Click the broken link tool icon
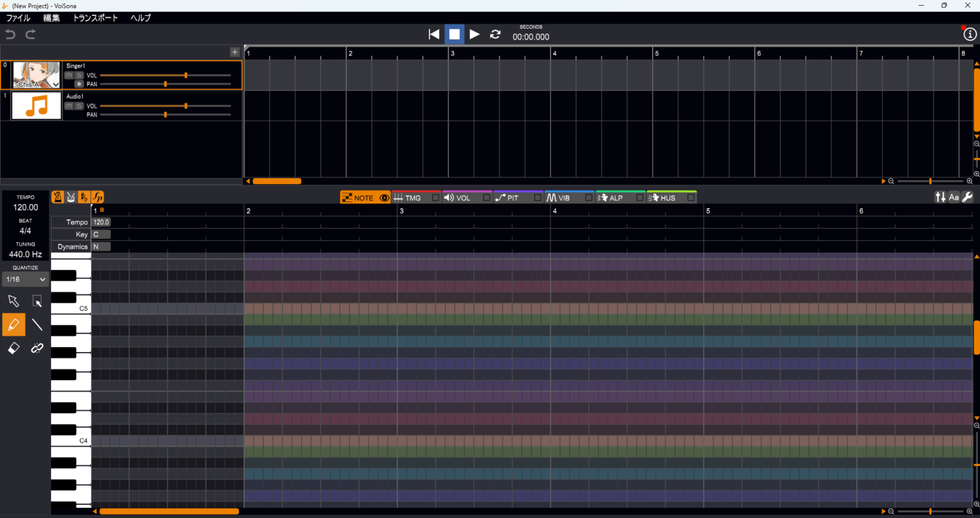This screenshot has width=980, height=518. coord(37,348)
